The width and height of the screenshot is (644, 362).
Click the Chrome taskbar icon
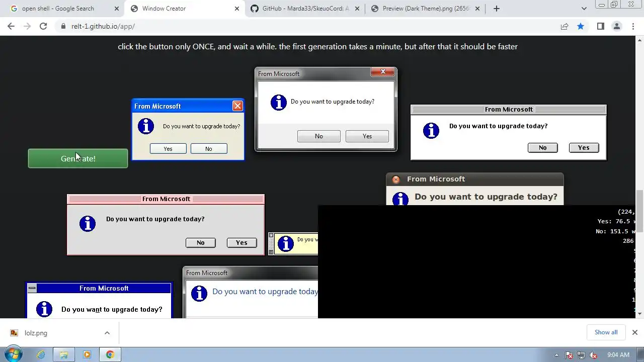(110, 354)
